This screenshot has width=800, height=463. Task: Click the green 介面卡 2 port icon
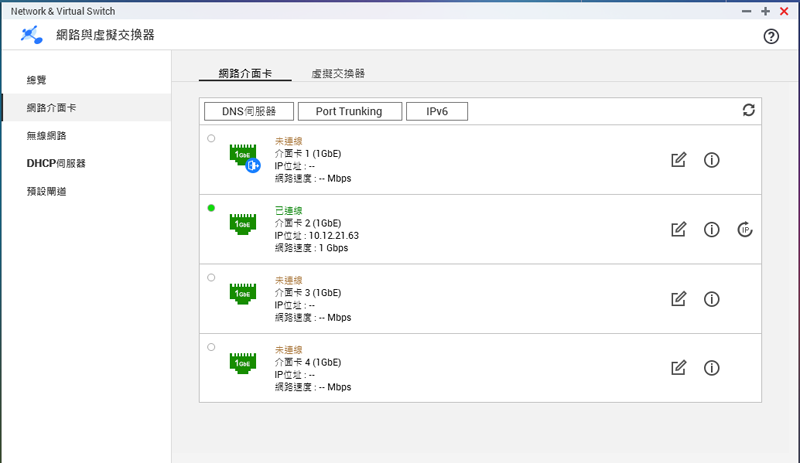coord(241,224)
